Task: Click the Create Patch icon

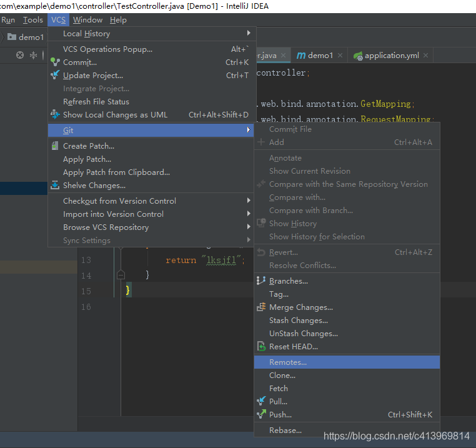Action: (x=55, y=146)
